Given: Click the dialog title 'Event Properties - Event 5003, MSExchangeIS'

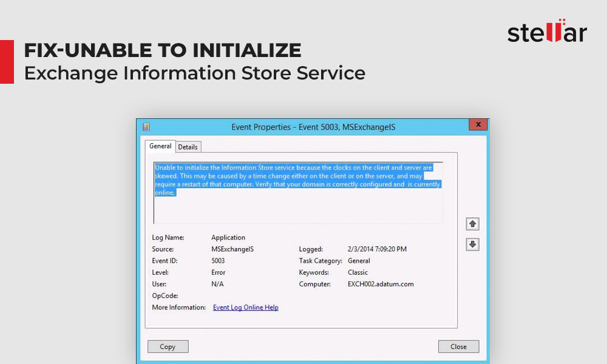Looking at the screenshot, I should pyautogui.click(x=314, y=127).
